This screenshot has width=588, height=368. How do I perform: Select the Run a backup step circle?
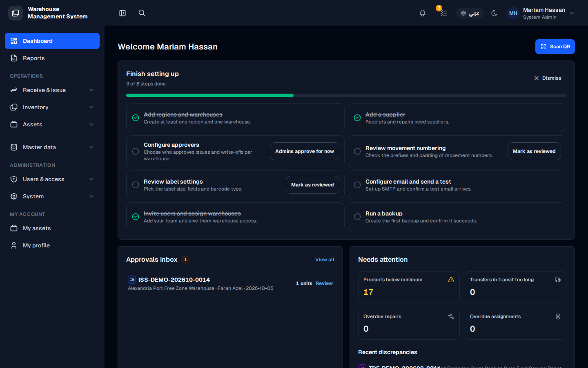pyautogui.click(x=357, y=217)
